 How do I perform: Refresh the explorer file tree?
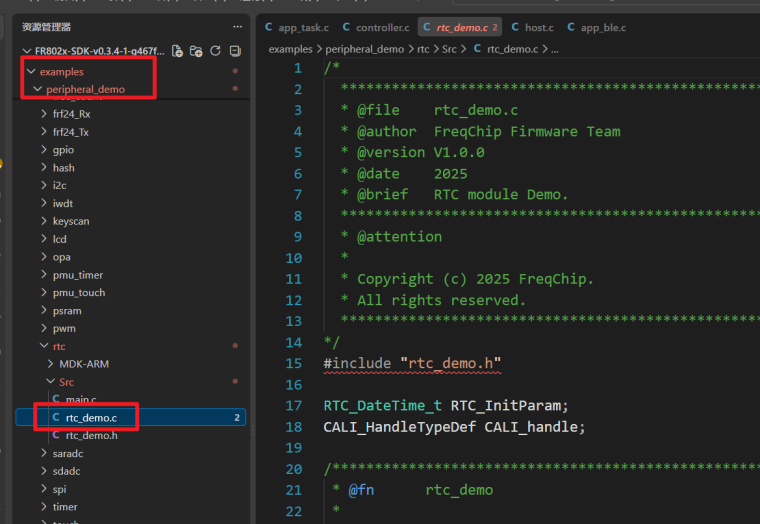pos(216,51)
